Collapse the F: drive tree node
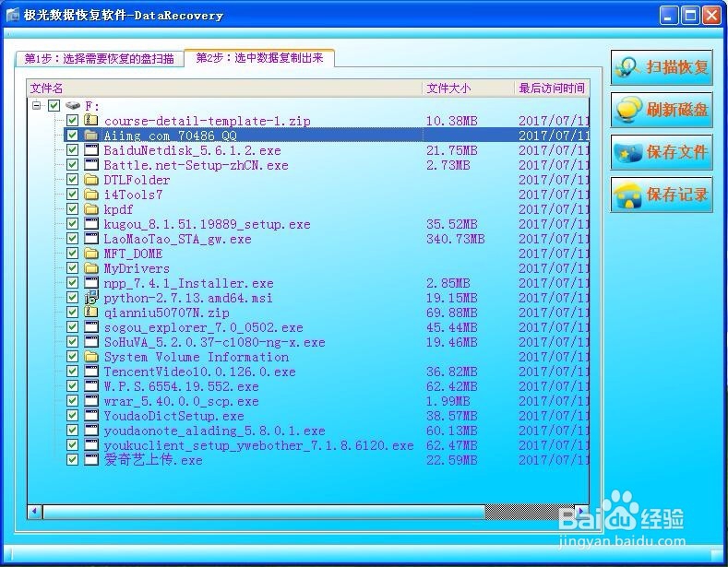Screen dimensions: 728x567 pos(36,106)
